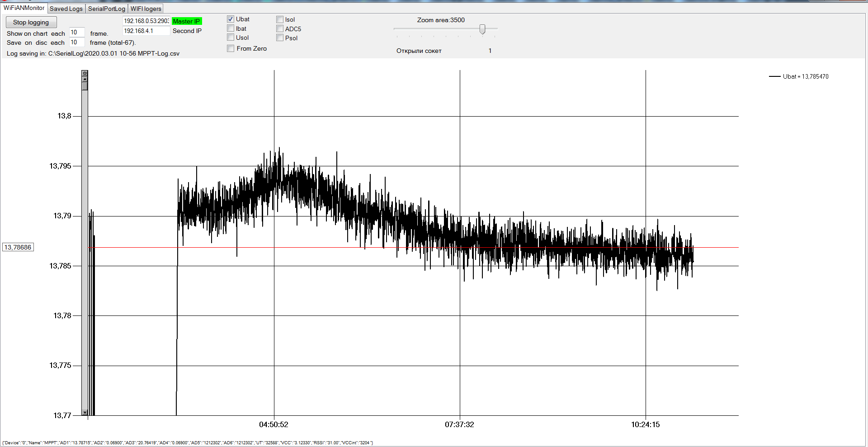This screenshot has width=868, height=447.
Task: Click the Second IP address field
Action: click(x=146, y=31)
